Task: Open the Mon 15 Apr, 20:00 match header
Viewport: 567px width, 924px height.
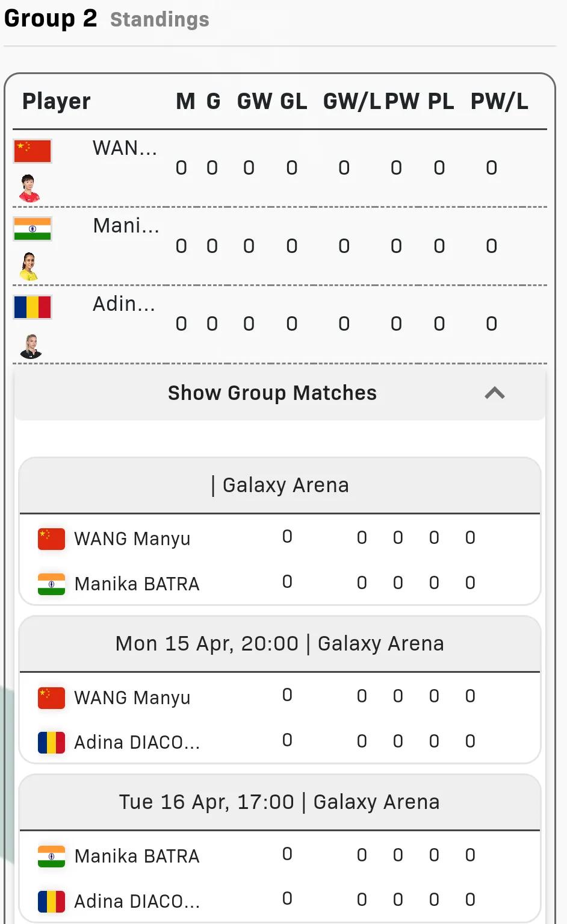Action: click(280, 644)
